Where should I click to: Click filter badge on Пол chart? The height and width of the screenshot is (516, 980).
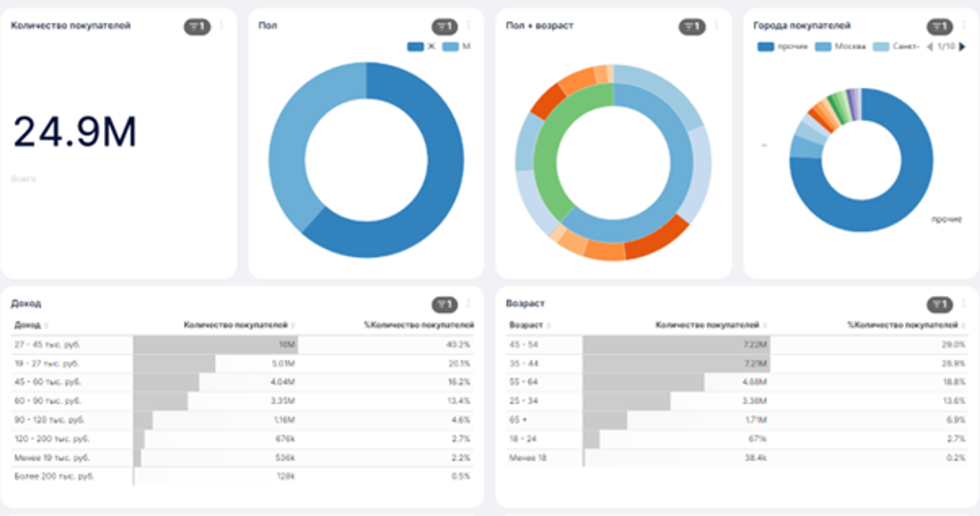(445, 27)
